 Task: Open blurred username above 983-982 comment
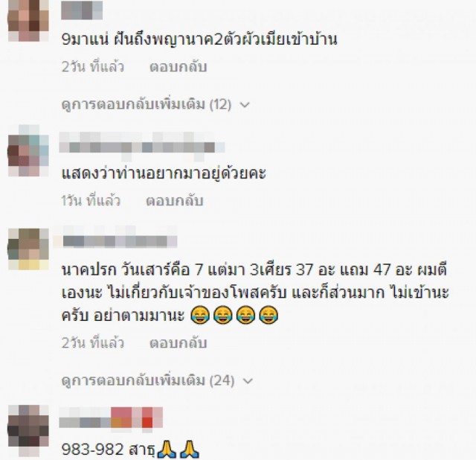click(111, 420)
